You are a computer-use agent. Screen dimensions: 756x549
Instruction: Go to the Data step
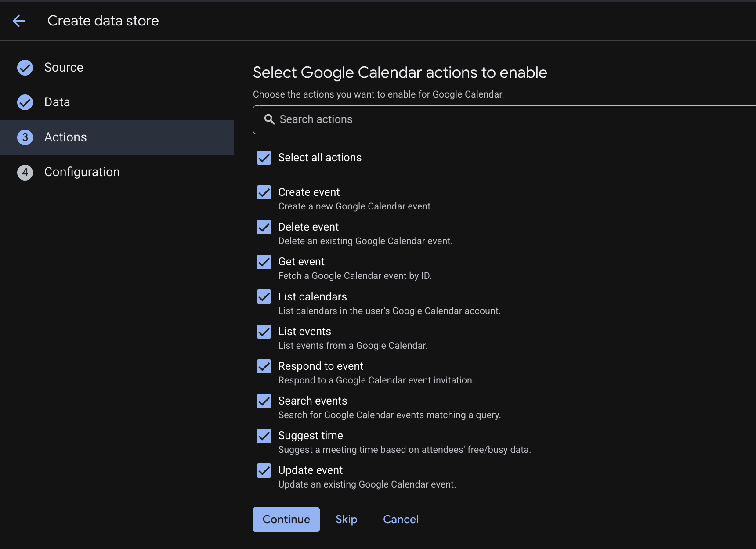pos(117,102)
